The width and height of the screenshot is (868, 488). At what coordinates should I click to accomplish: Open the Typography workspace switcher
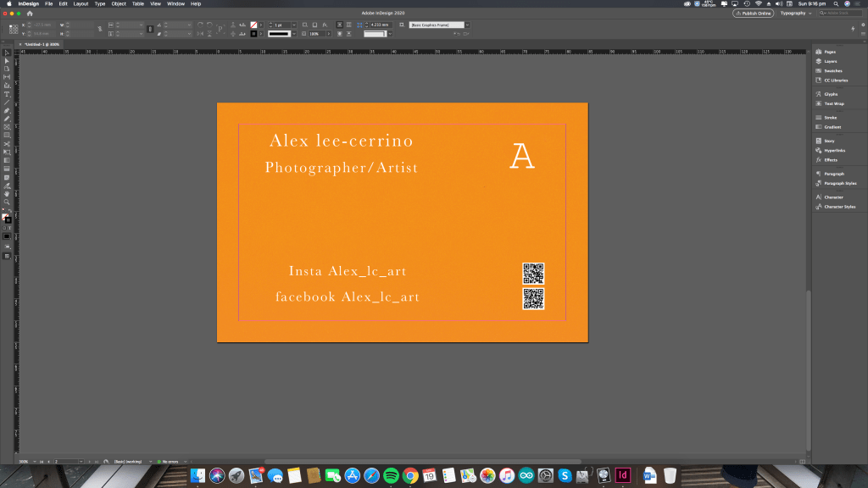[x=796, y=14]
